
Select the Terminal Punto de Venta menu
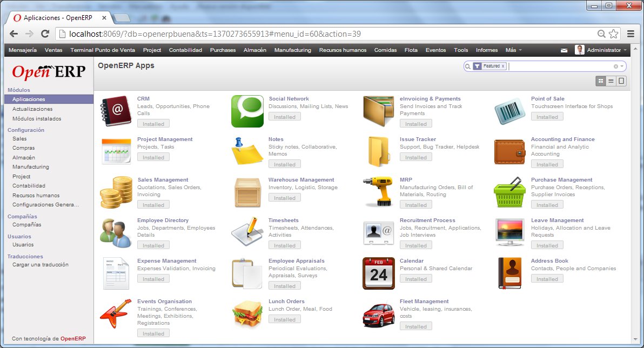coord(103,50)
